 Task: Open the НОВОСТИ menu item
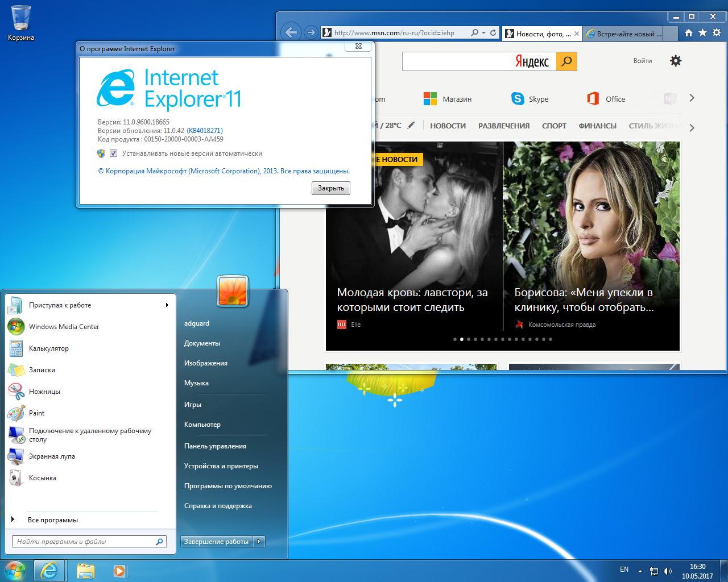coord(448,126)
